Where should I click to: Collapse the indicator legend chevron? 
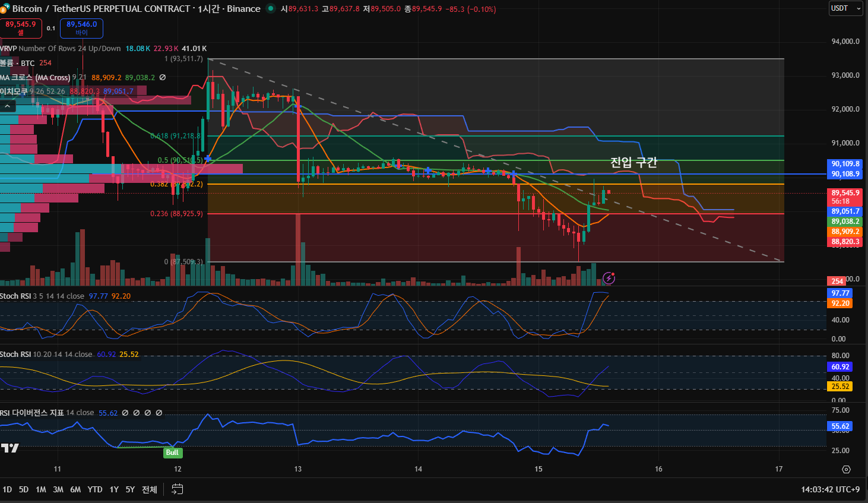click(x=8, y=106)
